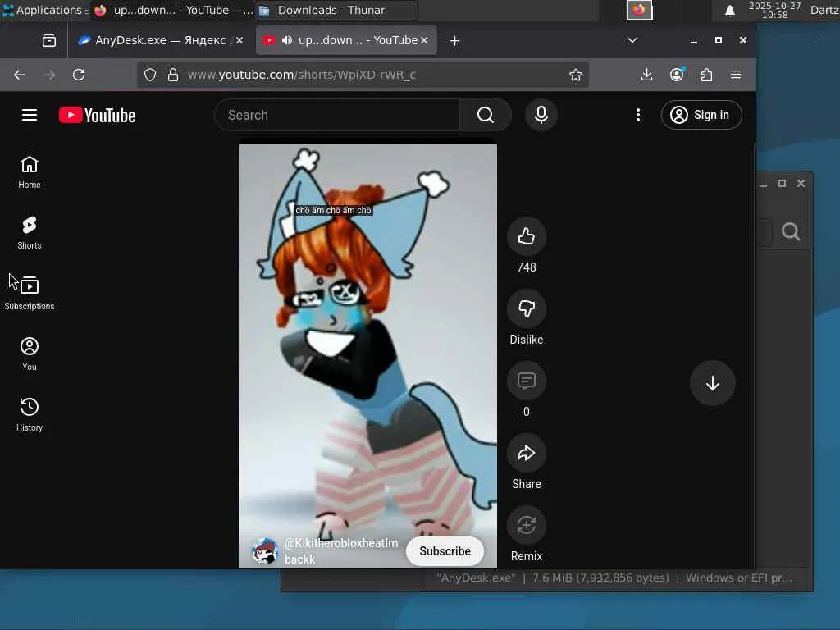The width and height of the screenshot is (840, 630).
Task: Open the extensions puzzle icon
Action: 706,75
